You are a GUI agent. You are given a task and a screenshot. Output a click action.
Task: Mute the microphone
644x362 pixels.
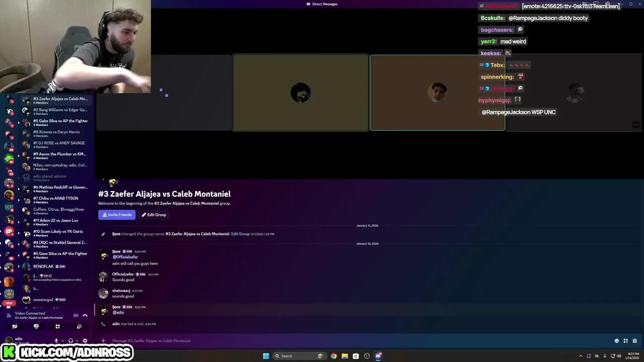click(56, 341)
